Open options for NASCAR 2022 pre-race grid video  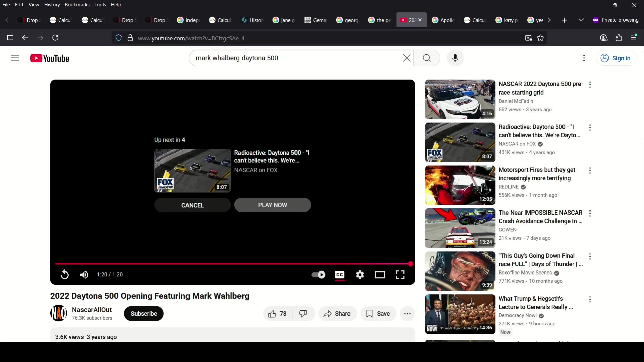[590, 85]
